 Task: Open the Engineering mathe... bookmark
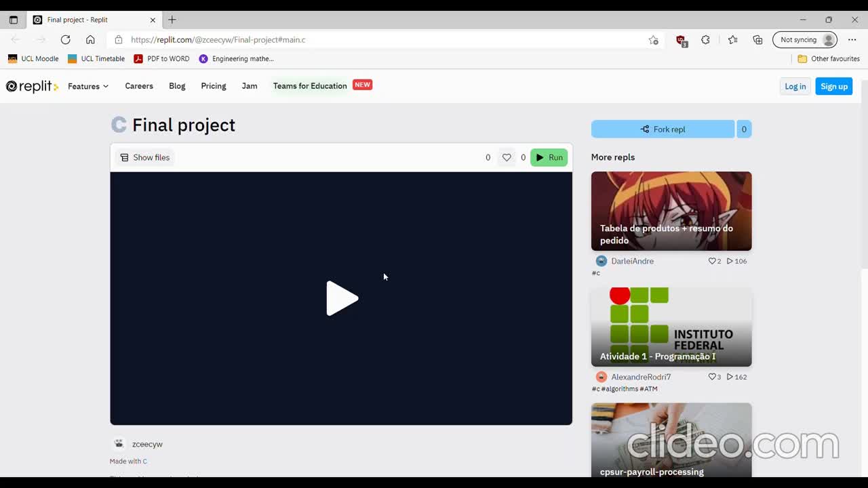(236, 58)
